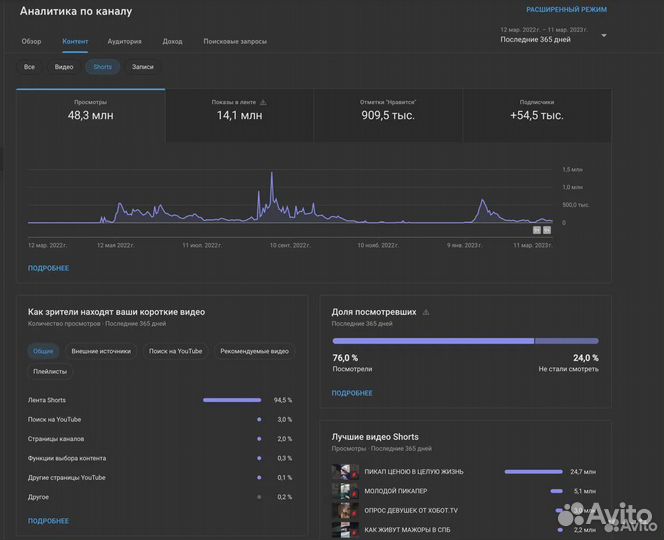Click the 76% watched progress bar
The height and width of the screenshot is (540, 664).
433,341
